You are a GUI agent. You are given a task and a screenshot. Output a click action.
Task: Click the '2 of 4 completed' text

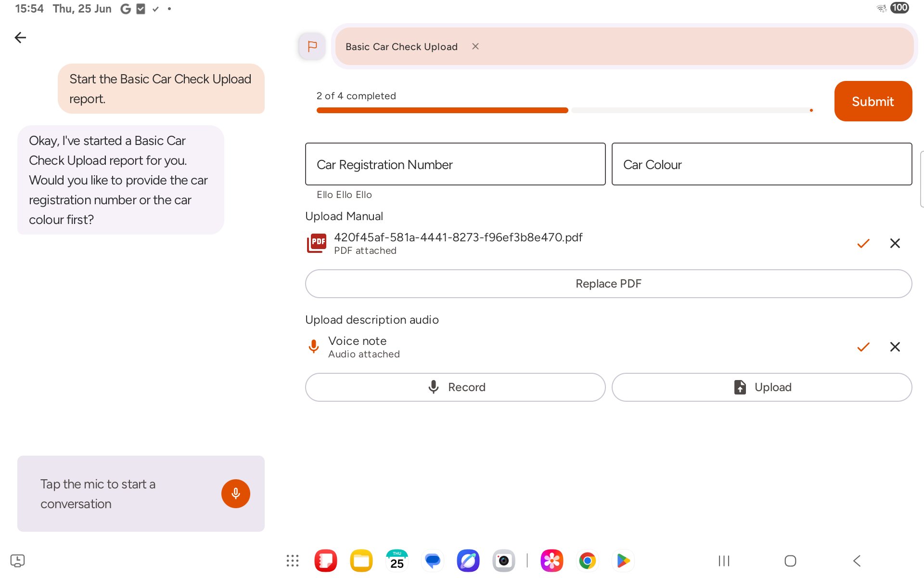point(356,96)
